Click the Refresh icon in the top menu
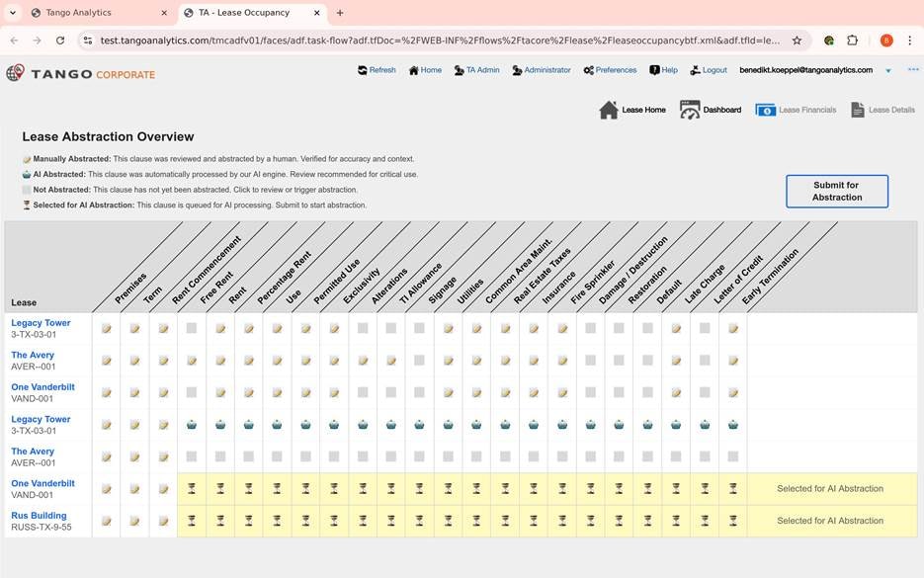 coord(376,70)
